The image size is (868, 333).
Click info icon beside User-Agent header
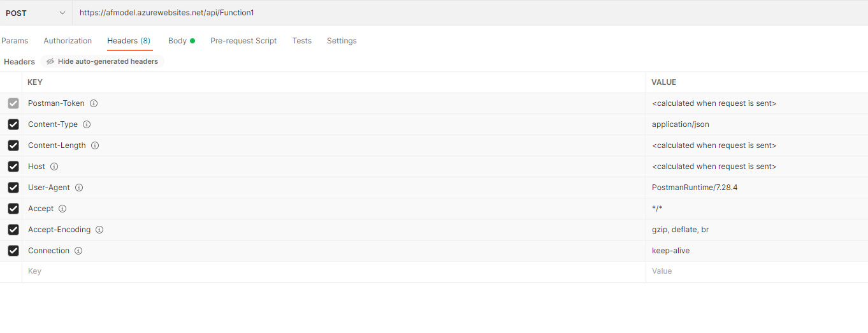tap(79, 188)
